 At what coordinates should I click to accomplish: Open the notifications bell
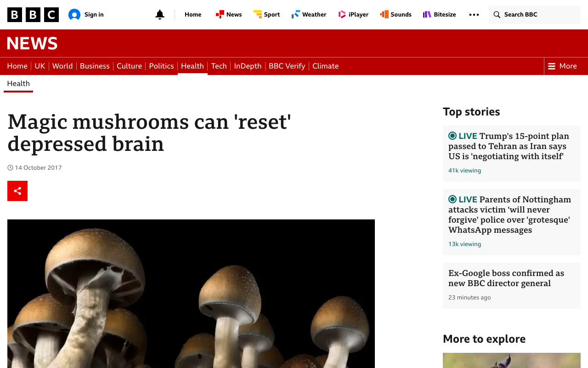click(160, 15)
